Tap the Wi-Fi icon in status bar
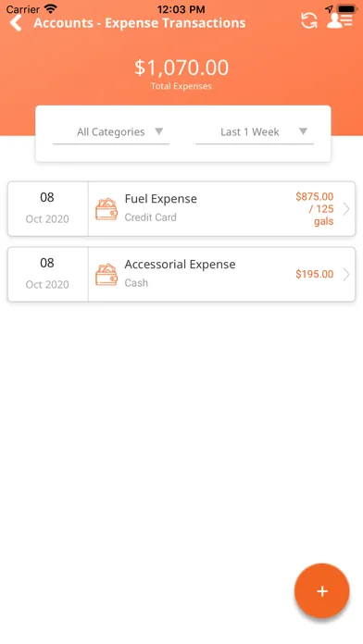Viewport: 363px width, 644px height. pyautogui.click(x=51, y=8)
